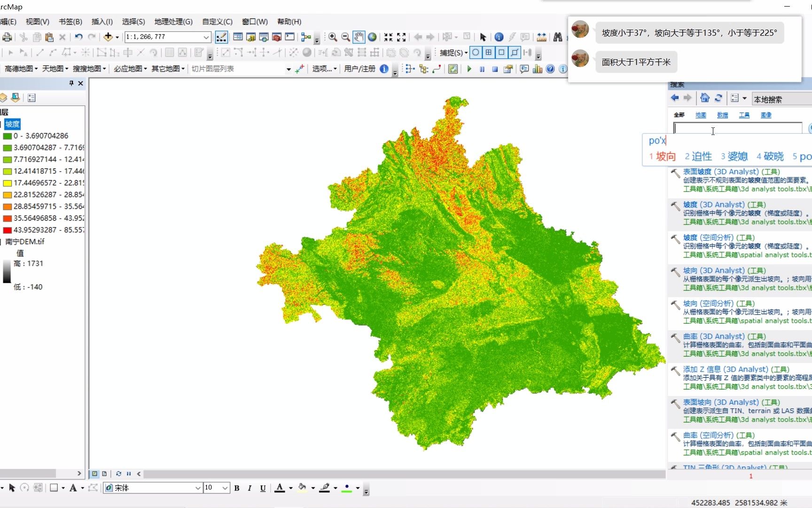812x508 pixels.
Task: Activate the Zoom In magnifier tool
Action: point(333,37)
